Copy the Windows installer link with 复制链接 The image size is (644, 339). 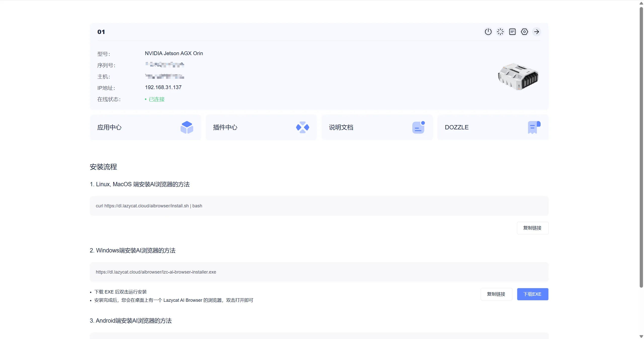(496, 294)
